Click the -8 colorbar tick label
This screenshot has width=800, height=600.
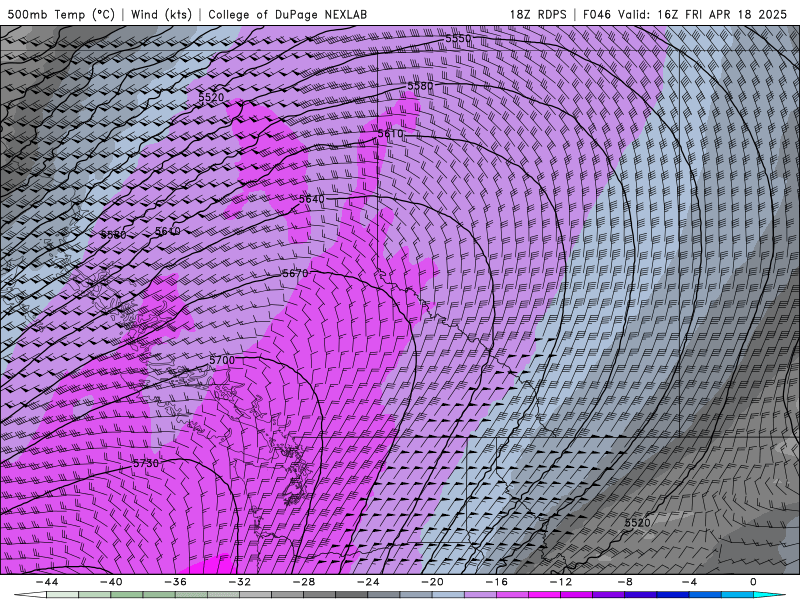click(625, 582)
